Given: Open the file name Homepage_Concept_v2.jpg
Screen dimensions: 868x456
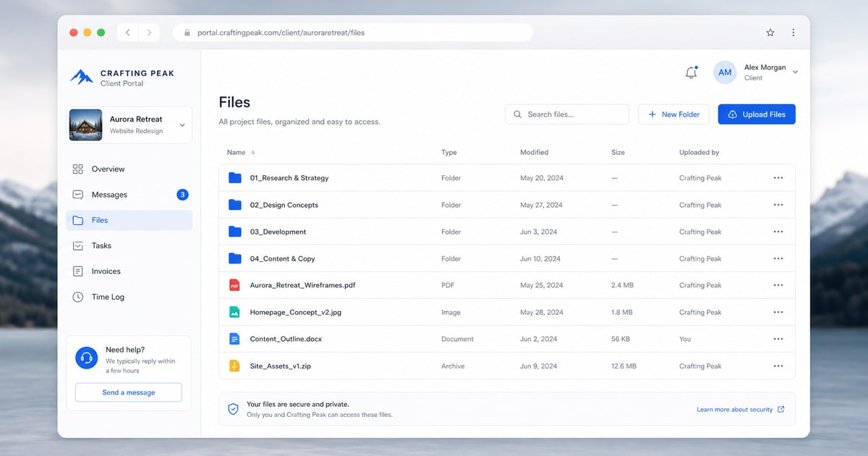Looking at the screenshot, I should click(295, 312).
